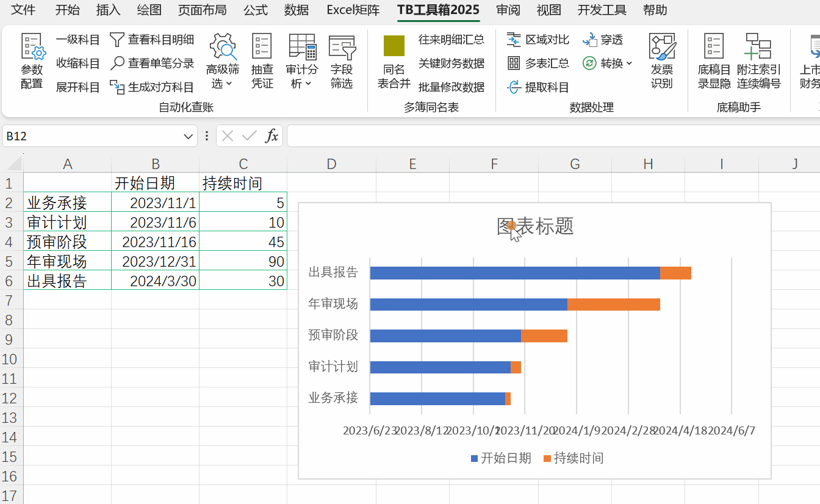Click 关键财务数据 button

tap(451, 63)
